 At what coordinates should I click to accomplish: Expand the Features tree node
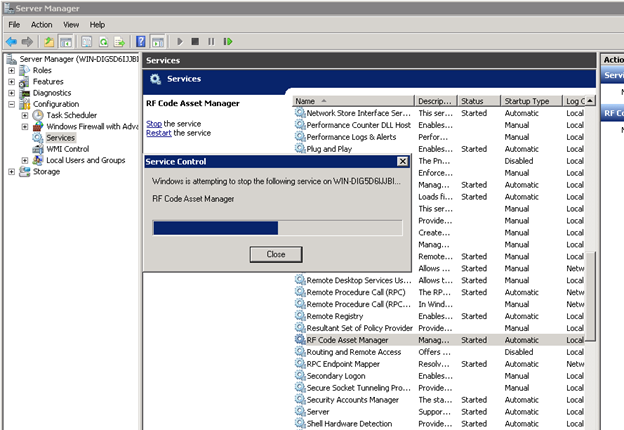pyautogui.click(x=12, y=82)
